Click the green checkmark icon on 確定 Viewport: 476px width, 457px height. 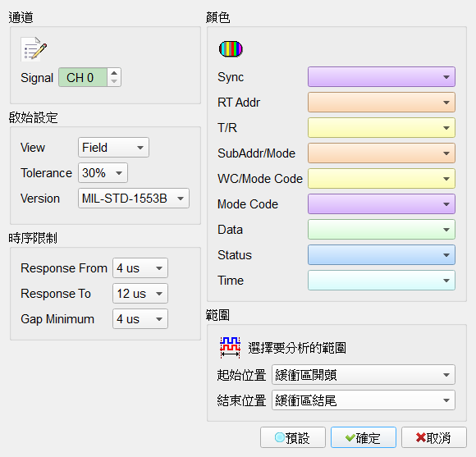tap(350, 437)
